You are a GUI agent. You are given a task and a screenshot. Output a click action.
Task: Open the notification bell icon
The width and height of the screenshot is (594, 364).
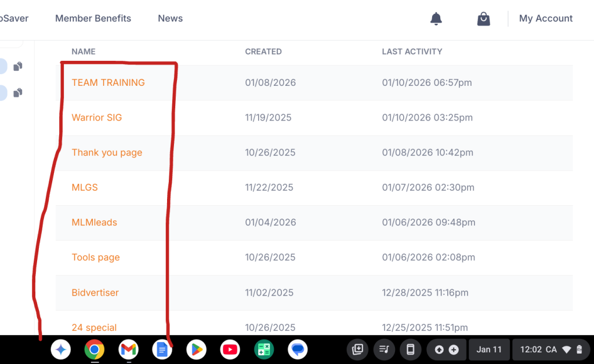tap(436, 19)
